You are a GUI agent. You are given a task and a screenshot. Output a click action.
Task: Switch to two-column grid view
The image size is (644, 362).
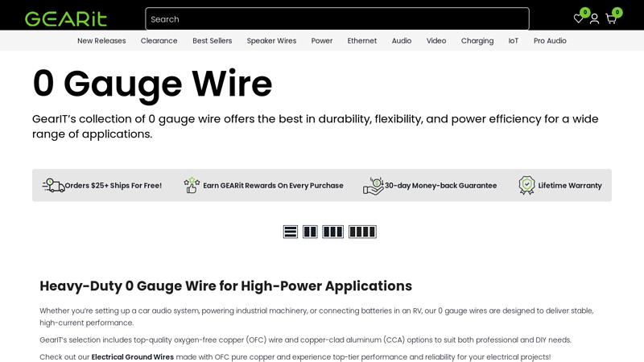[310, 232]
